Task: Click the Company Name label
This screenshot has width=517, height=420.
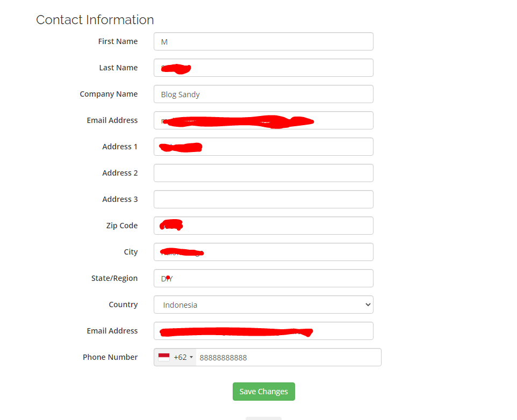Action: [x=109, y=94]
